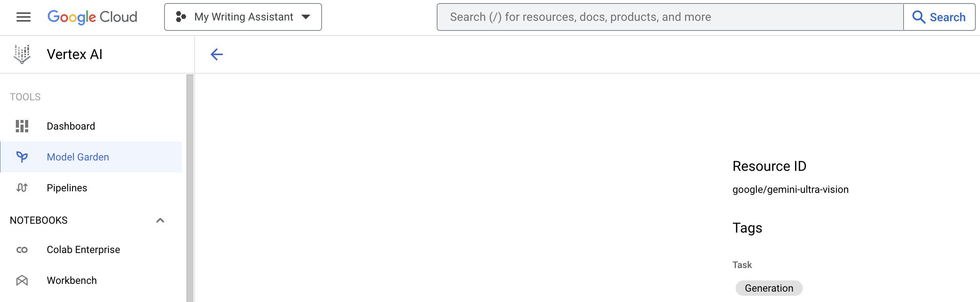Collapse the Notebooks section chevron
Viewport: 980px width, 302px height.
160,220
